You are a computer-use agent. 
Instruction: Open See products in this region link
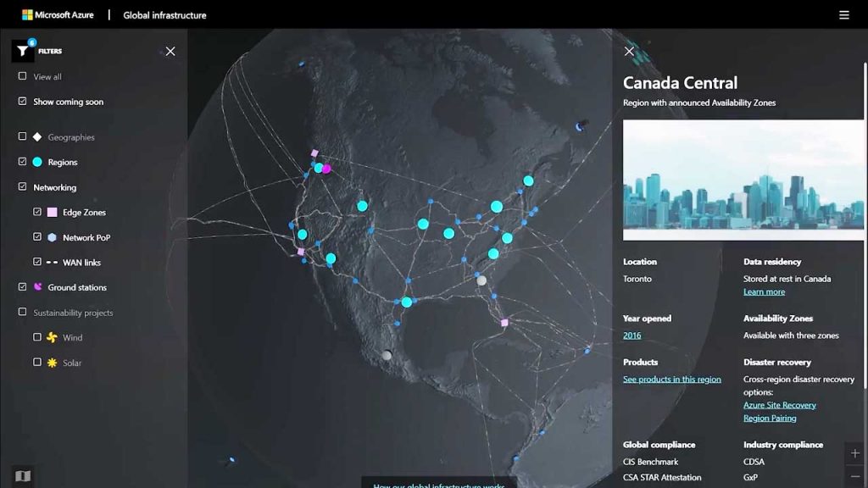[672, 379]
